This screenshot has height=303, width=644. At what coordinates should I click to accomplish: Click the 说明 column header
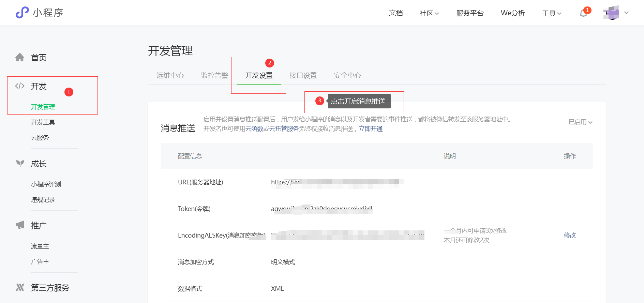(x=450, y=156)
